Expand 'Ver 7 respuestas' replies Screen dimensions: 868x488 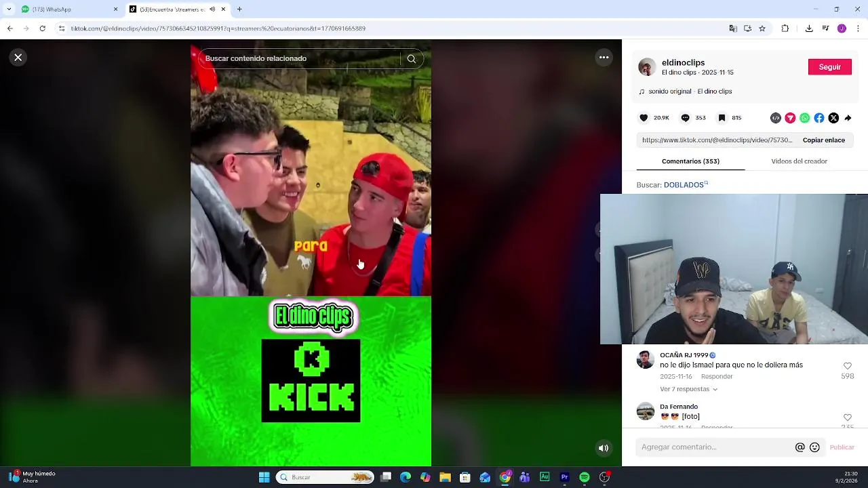pyautogui.click(x=688, y=390)
